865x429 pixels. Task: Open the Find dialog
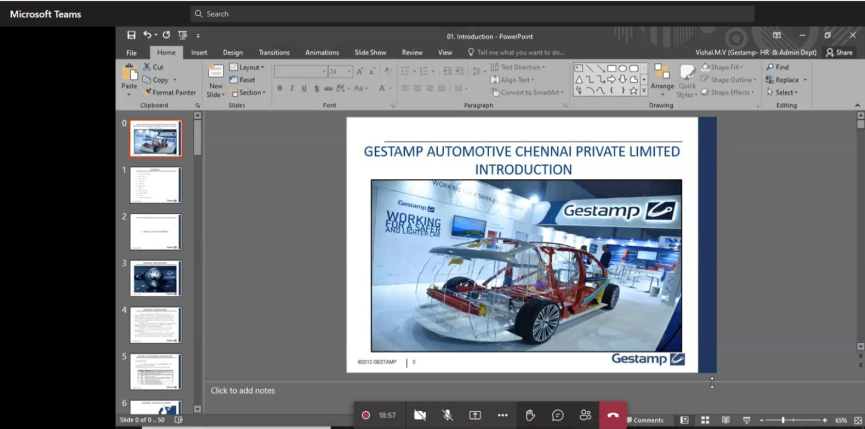pos(777,67)
